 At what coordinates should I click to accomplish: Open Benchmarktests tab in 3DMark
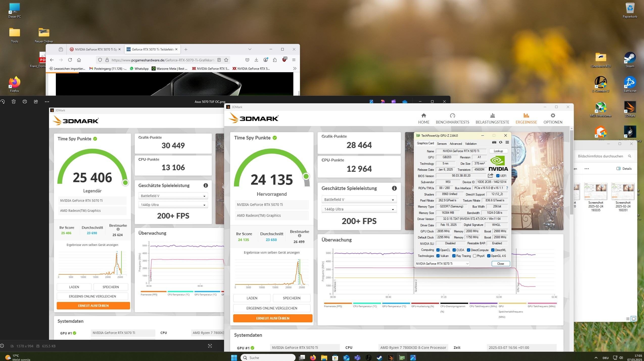pyautogui.click(x=452, y=118)
